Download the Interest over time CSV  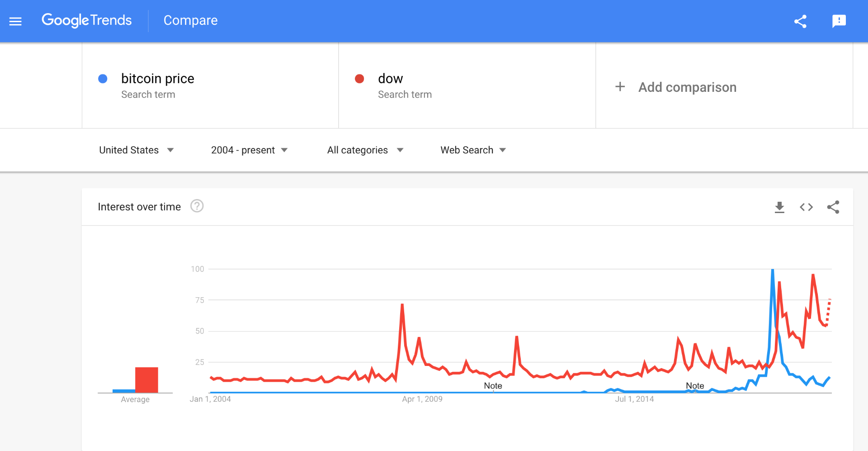coord(779,207)
